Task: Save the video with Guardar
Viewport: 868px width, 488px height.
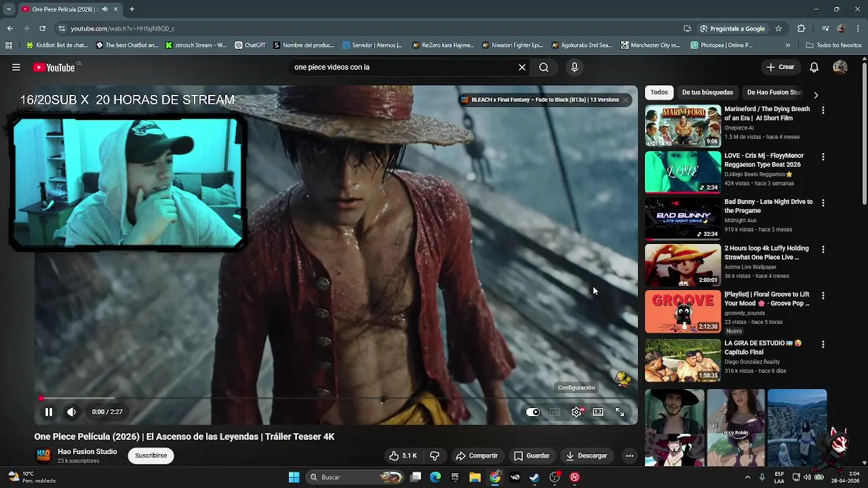Action: (532, 455)
